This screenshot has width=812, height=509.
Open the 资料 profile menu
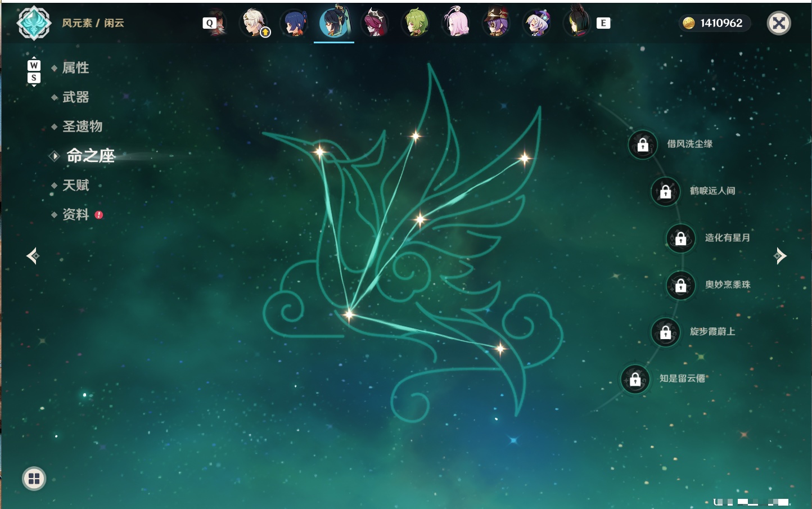(75, 214)
